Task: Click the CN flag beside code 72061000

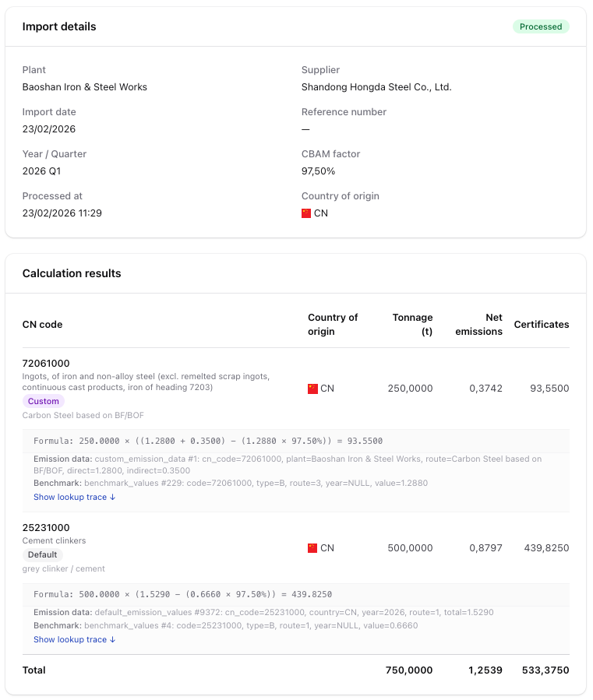Action: (x=311, y=388)
